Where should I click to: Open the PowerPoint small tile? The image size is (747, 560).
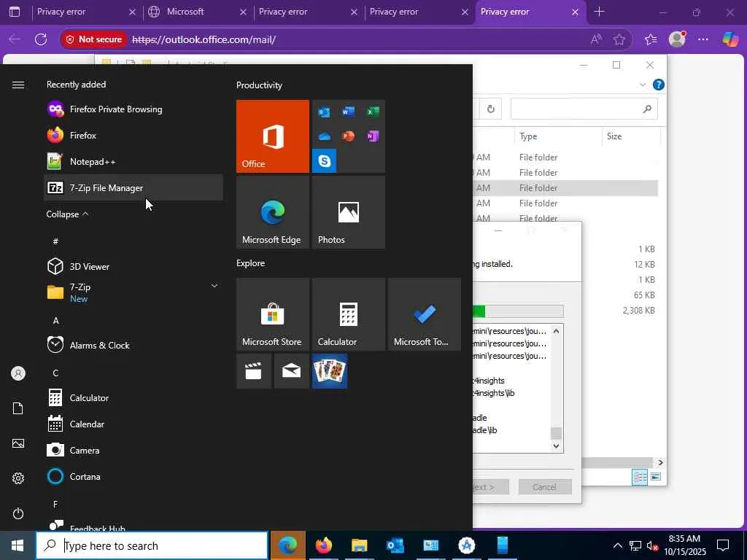(x=348, y=136)
